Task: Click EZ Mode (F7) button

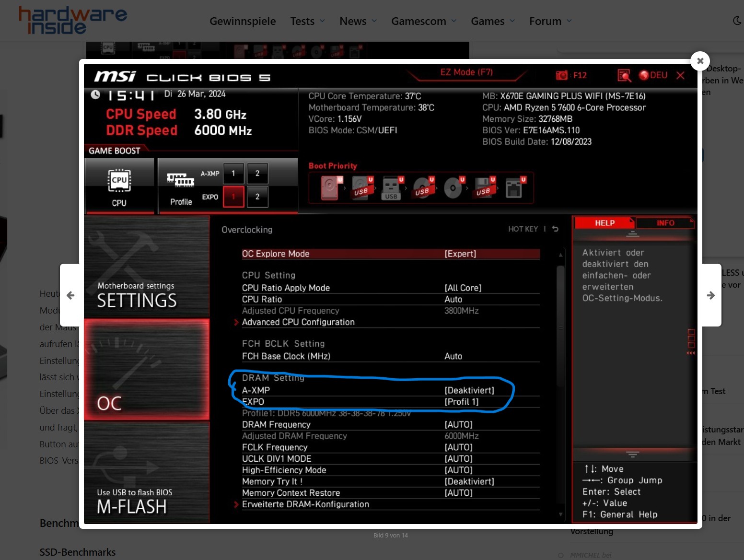Action: (x=466, y=72)
